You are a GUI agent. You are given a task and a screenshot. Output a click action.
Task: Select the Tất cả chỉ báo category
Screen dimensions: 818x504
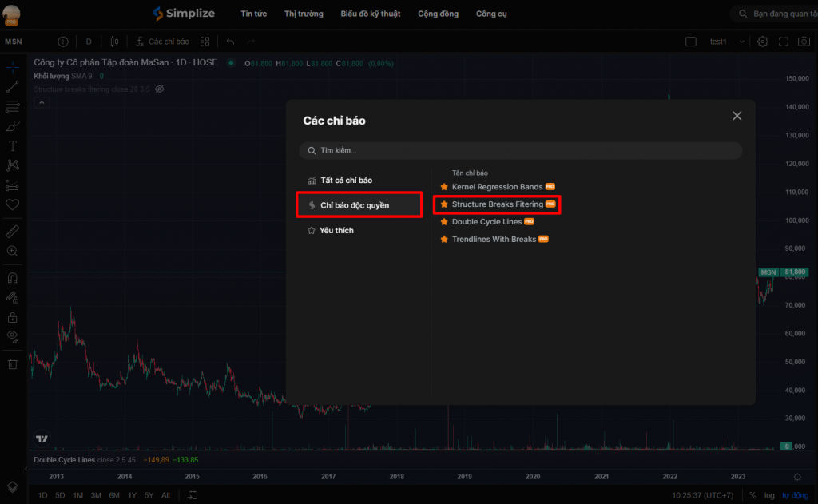click(x=346, y=181)
